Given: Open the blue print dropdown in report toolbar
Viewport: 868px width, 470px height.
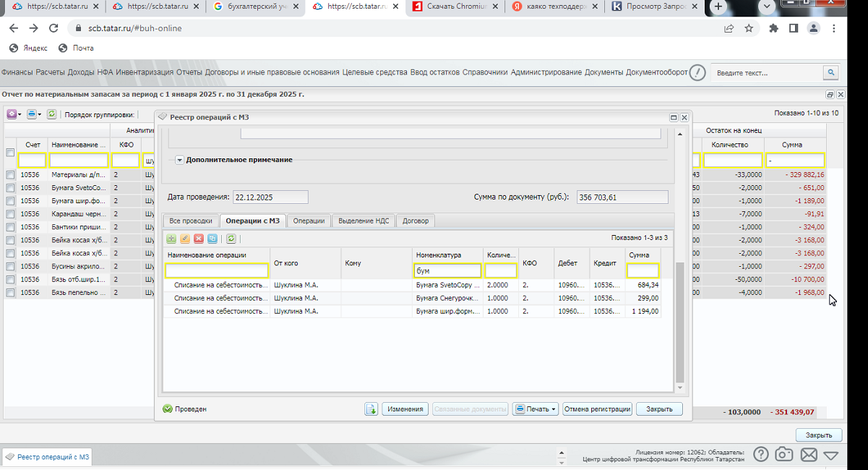Looking at the screenshot, I should click(x=34, y=114).
